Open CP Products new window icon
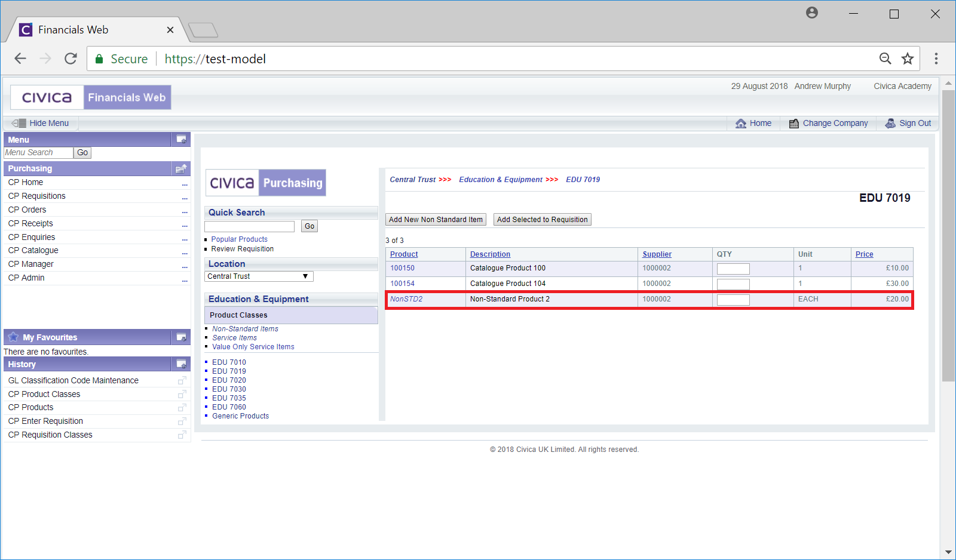 click(x=182, y=408)
